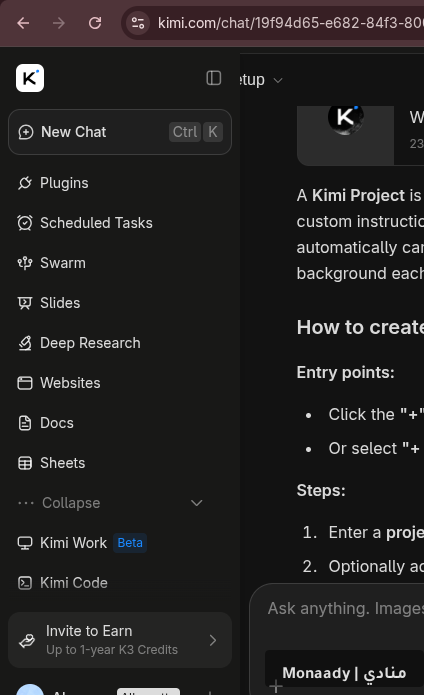Click the Invite to Earn banner

[120, 640]
